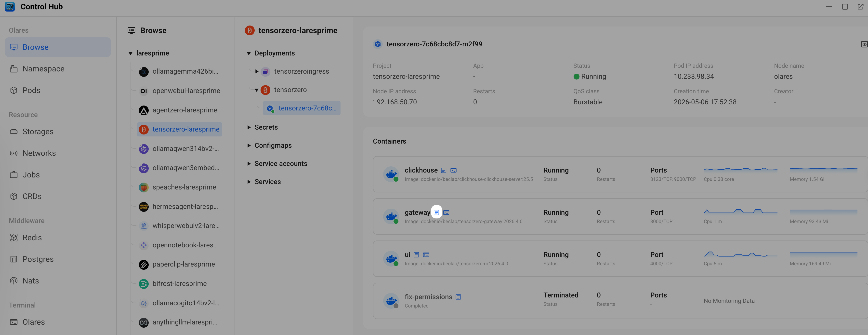868x335 pixels.
Task: Collapse the Deployments section
Action: pos(249,54)
